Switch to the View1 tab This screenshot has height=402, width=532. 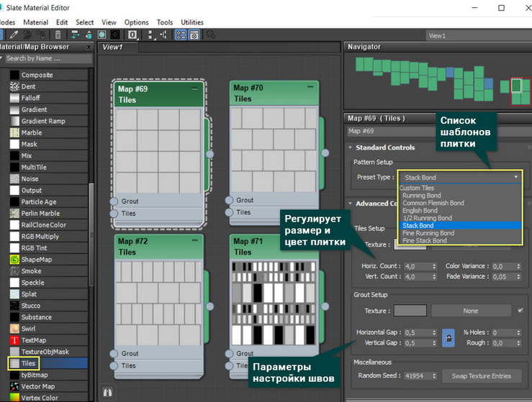pos(112,47)
